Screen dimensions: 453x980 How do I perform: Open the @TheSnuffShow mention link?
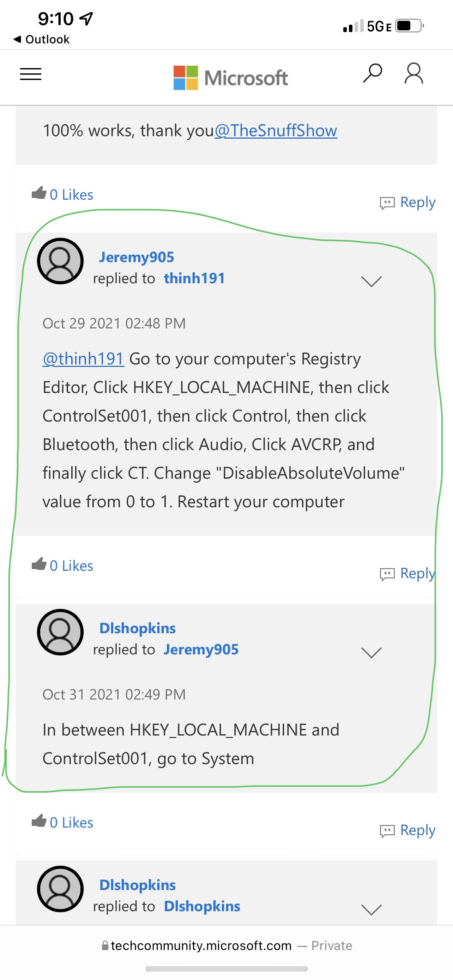(x=276, y=131)
